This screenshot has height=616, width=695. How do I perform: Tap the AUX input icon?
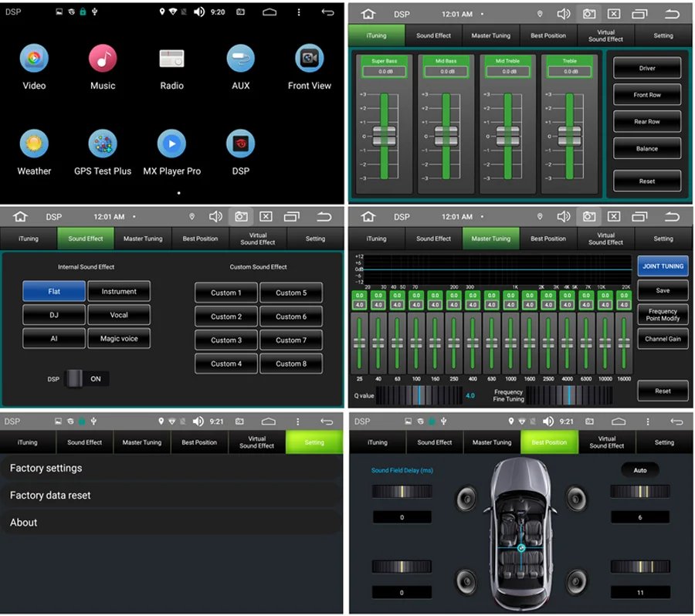click(x=241, y=59)
